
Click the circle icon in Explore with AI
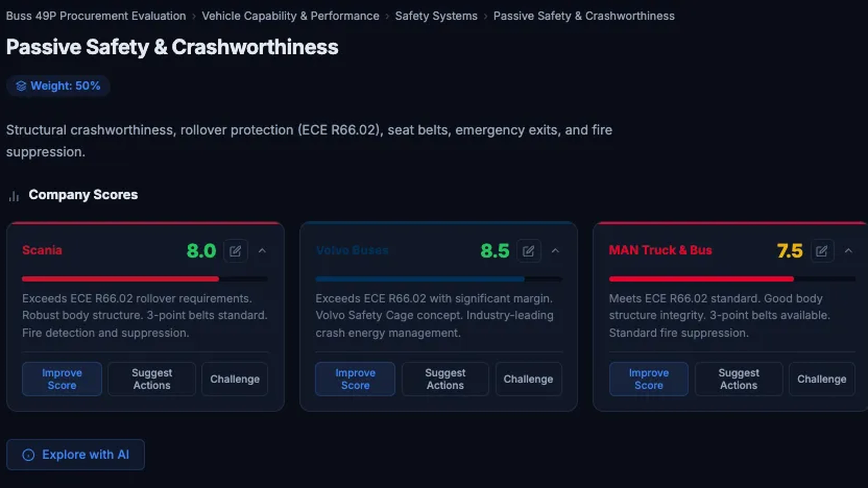[28, 455]
